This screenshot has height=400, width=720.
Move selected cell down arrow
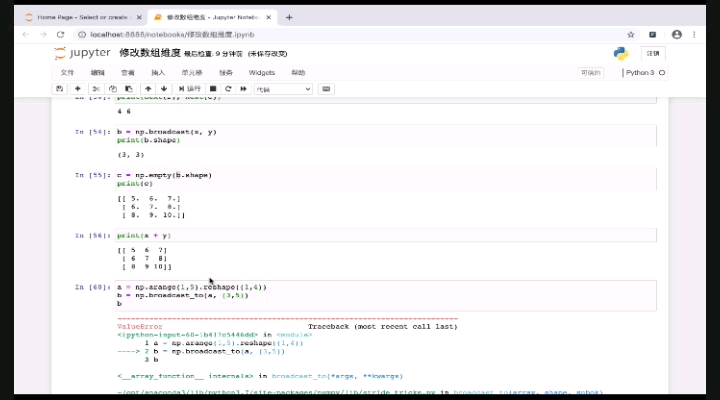pyautogui.click(x=164, y=89)
